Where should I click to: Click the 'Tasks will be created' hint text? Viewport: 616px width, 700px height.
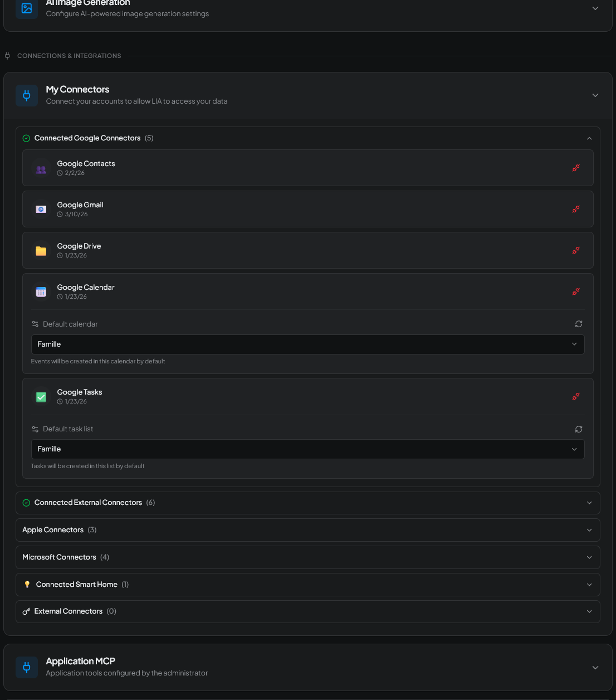(x=87, y=466)
